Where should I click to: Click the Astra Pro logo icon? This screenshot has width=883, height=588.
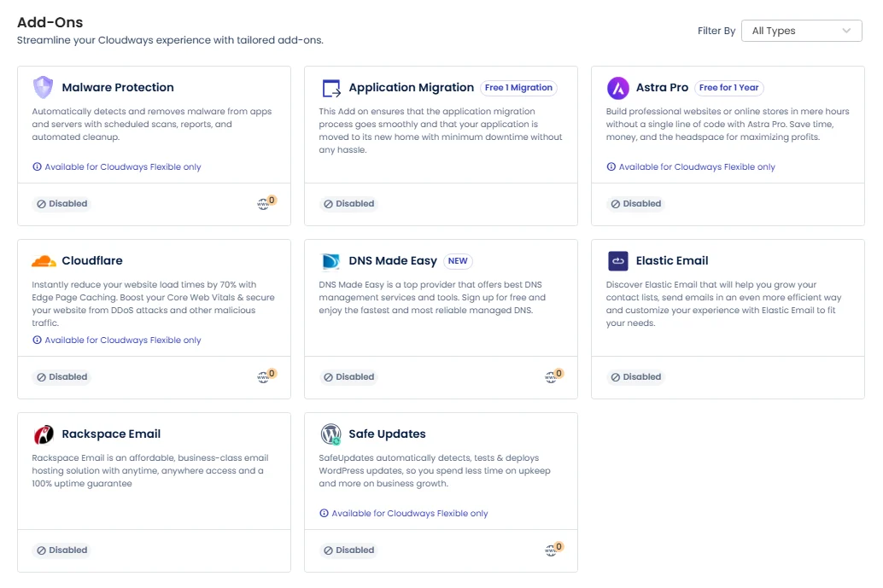click(617, 87)
